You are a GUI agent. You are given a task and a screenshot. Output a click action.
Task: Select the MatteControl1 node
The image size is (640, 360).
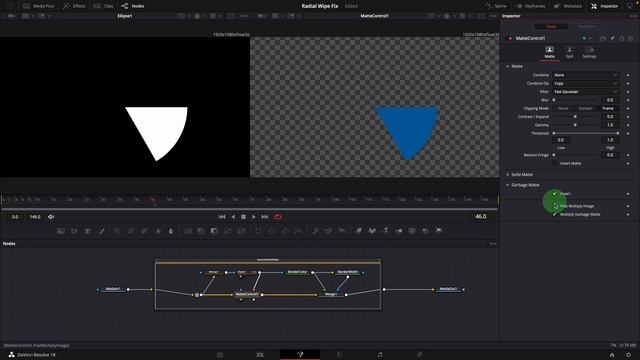click(x=247, y=294)
